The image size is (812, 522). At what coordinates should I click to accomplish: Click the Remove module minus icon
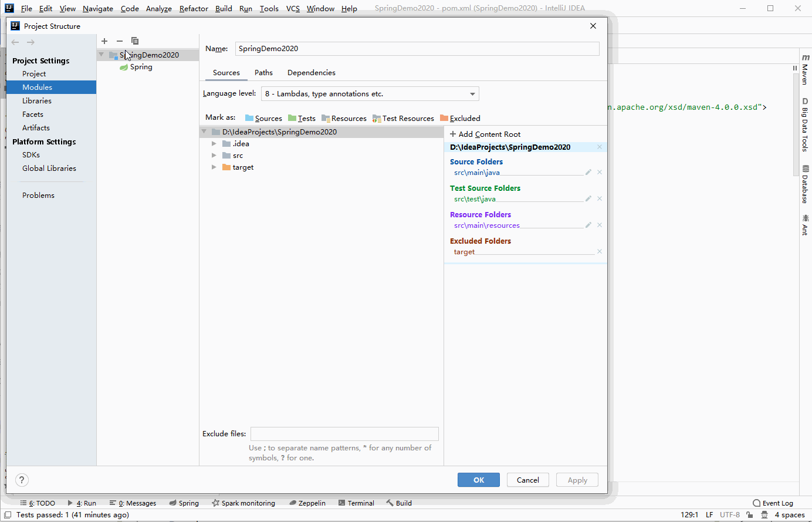(120, 41)
